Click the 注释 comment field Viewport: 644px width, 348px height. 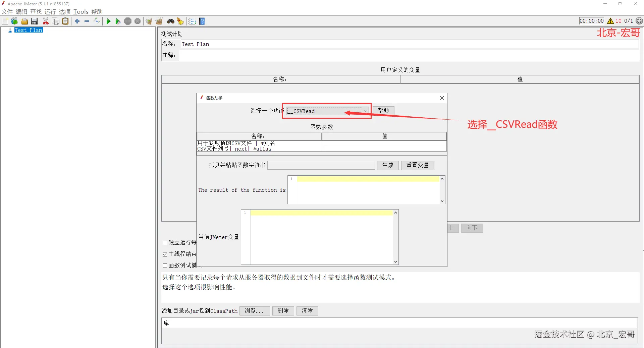(409, 55)
